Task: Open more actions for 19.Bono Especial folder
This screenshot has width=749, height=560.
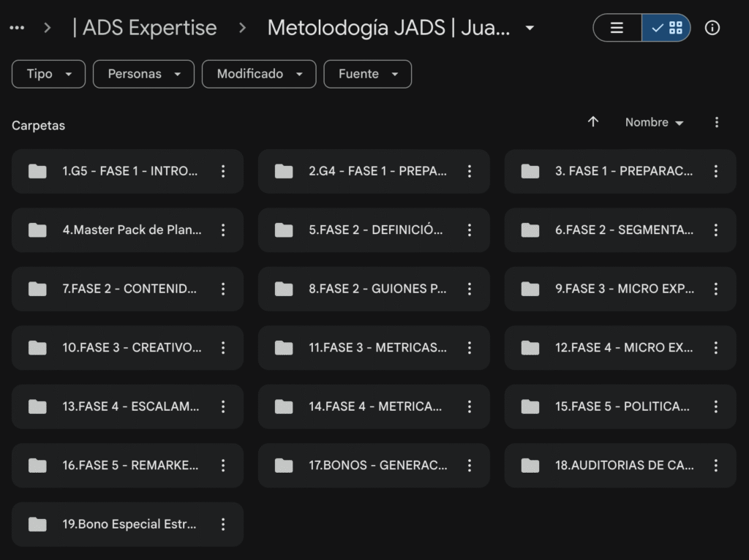Action: pyautogui.click(x=223, y=524)
